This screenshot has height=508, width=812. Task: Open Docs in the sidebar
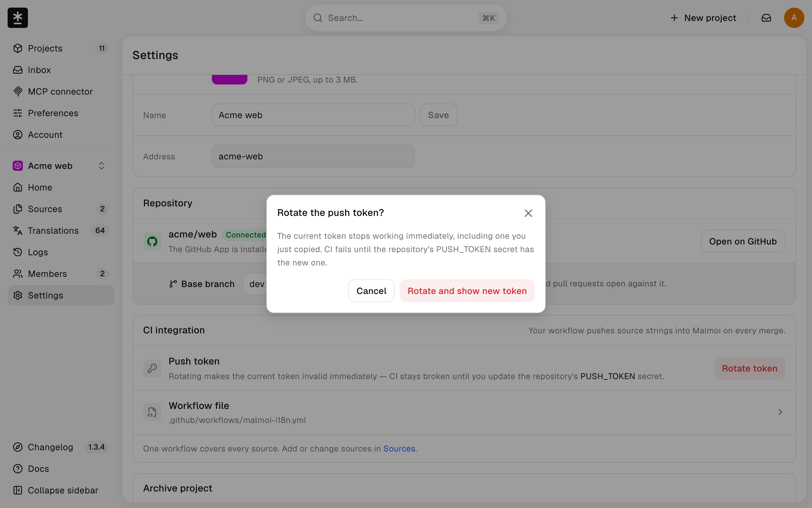(61, 469)
